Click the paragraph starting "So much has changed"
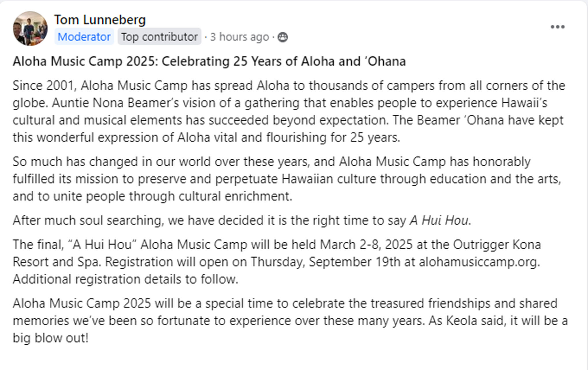 tap(287, 179)
